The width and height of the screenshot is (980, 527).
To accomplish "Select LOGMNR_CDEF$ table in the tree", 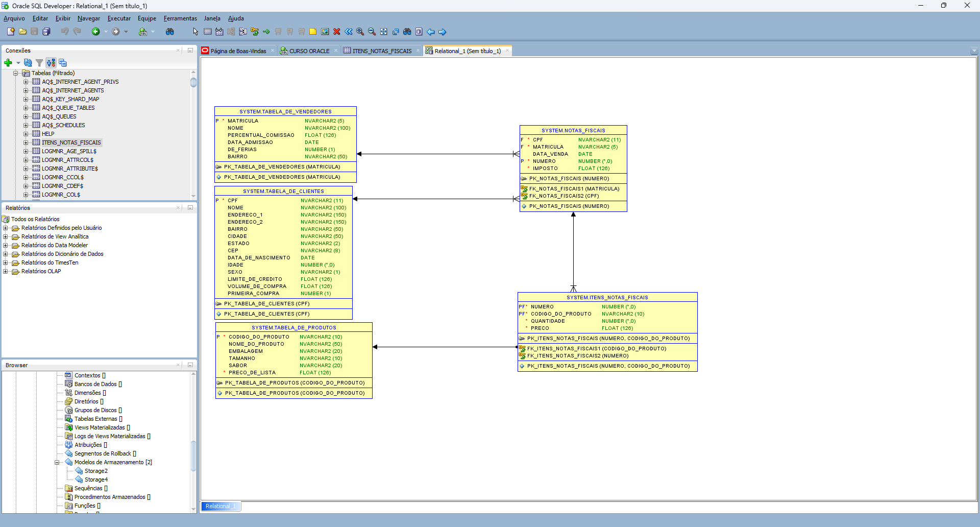I will [62, 186].
